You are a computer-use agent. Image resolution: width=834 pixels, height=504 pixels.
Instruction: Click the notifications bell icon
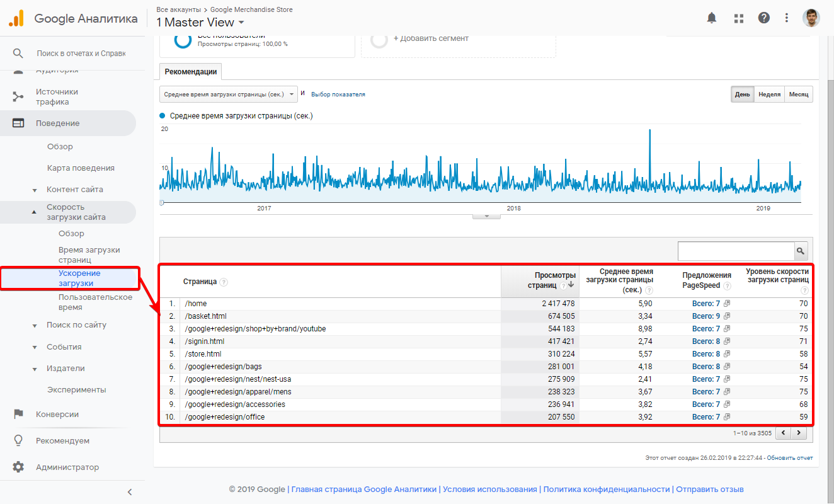point(712,18)
